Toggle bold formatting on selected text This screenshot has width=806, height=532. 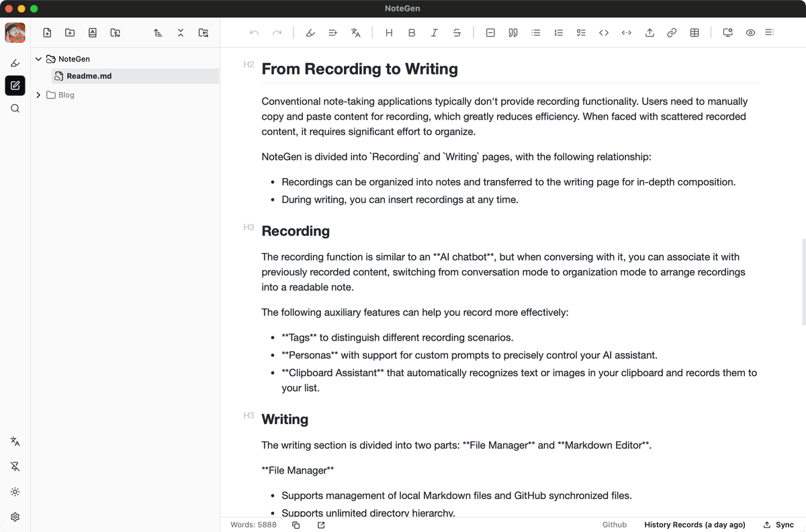click(x=412, y=32)
